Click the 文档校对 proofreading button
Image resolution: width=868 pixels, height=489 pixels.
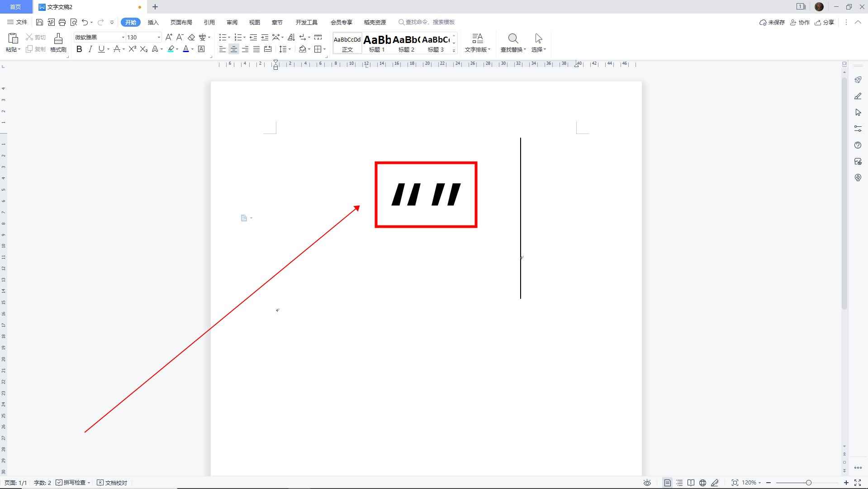pos(113,483)
